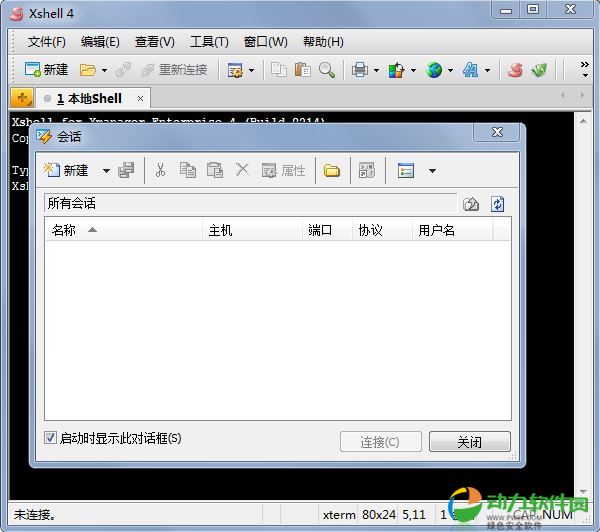Click the refresh sessions icon
The width and height of the screenshot is (600, 532).
click(x=497, y=204)
